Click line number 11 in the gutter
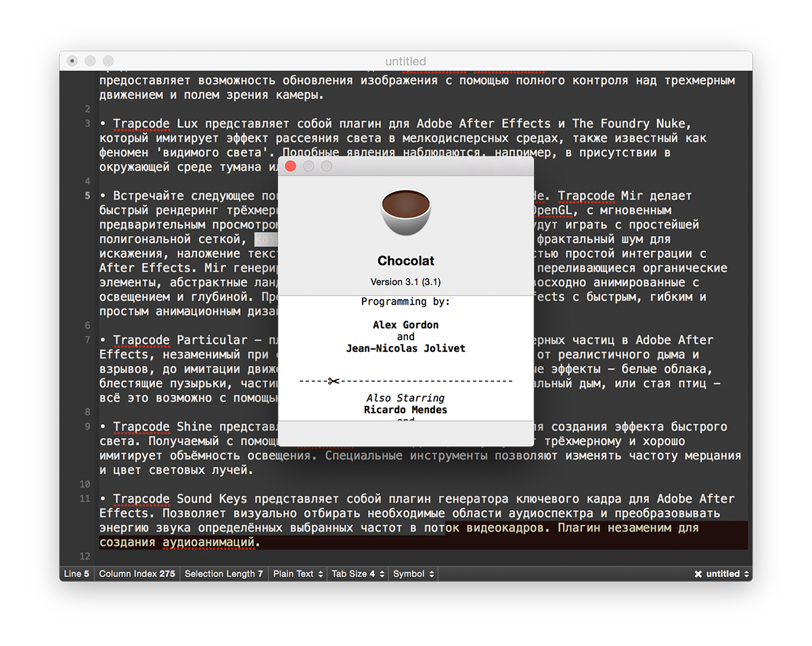812x646 pixels. [85, 499]
